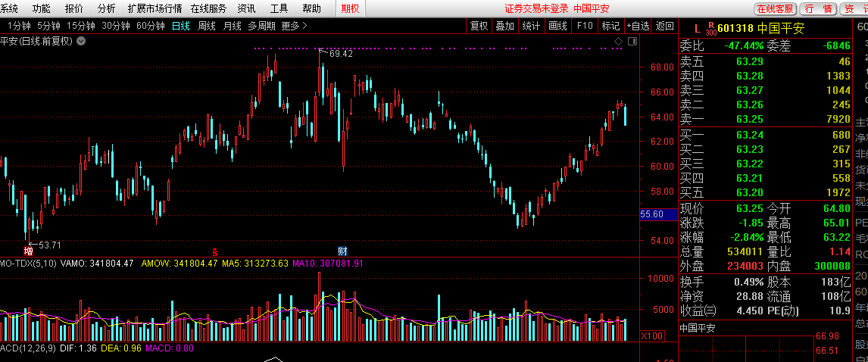This screenshot has height=362, width=868.
Task: Click the 总量 value 534011
Action: tap(745, 252)
